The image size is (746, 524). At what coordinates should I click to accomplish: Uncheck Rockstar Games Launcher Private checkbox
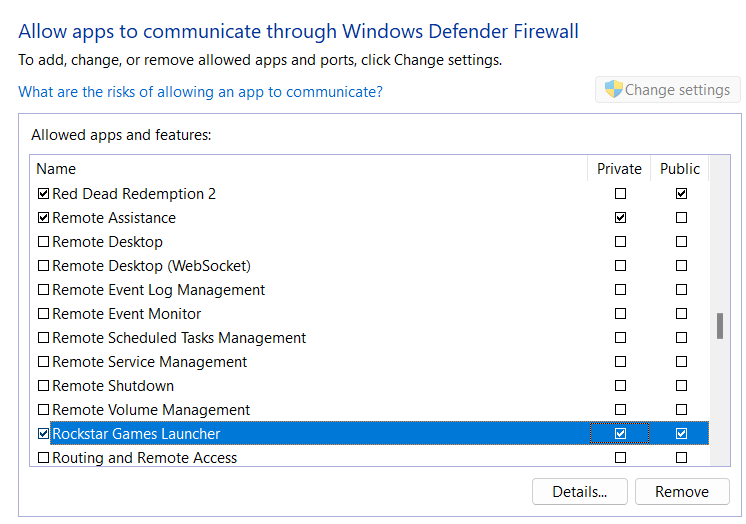621,434
